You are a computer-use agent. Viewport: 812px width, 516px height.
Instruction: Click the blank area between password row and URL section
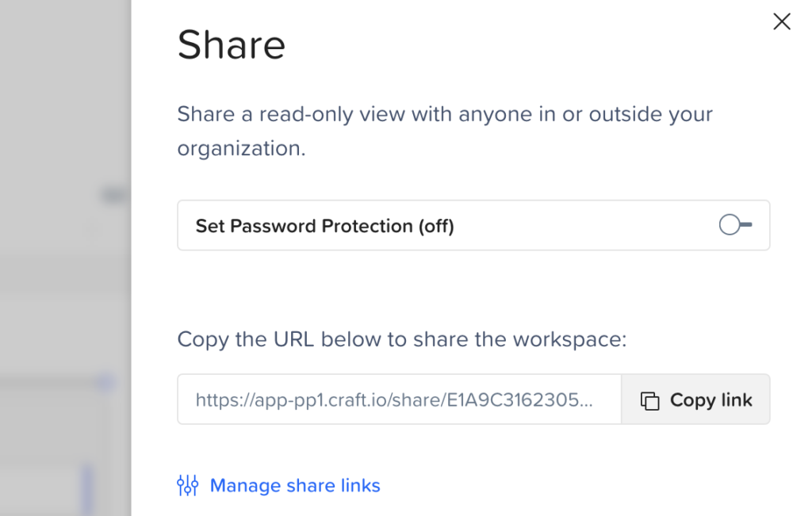click(473, 289)
